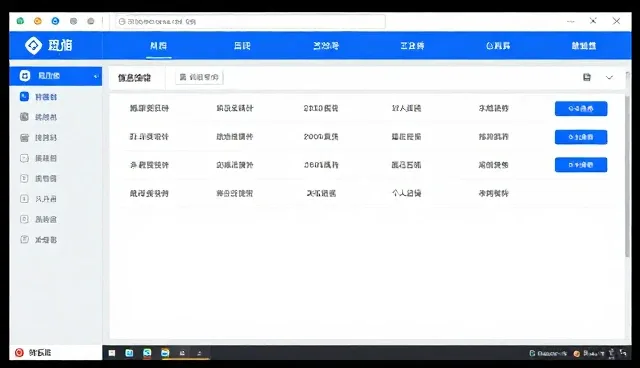Focus the browser address bar

250,21
